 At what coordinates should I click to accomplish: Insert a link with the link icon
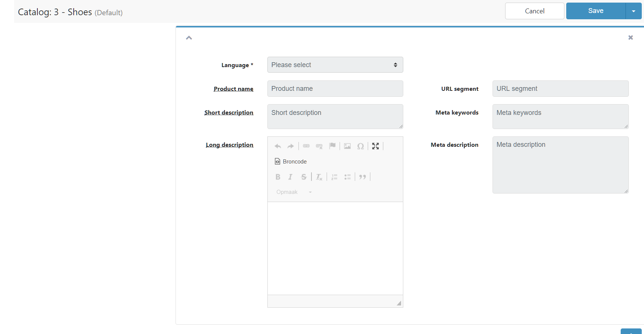(306, 146)
